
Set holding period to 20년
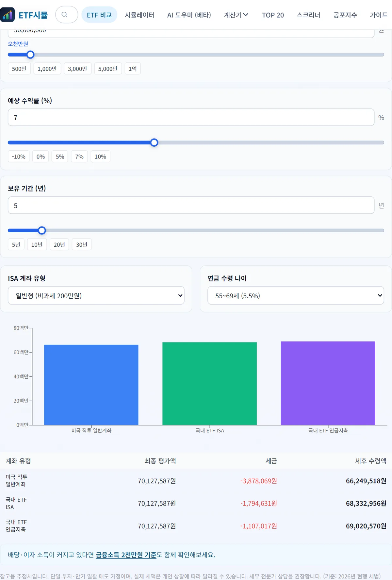click(59, 244)
